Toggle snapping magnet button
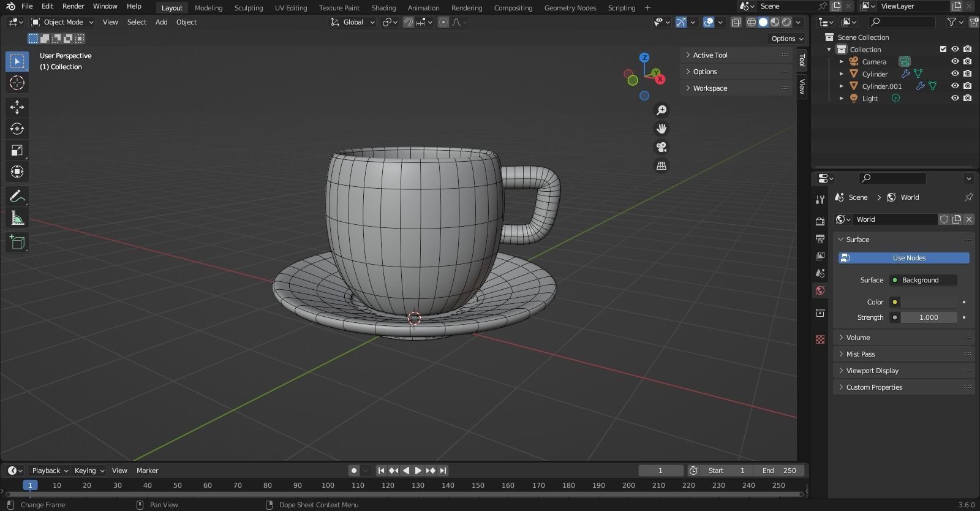The width and height of the screenshot is (980, 511). point(408,22)
